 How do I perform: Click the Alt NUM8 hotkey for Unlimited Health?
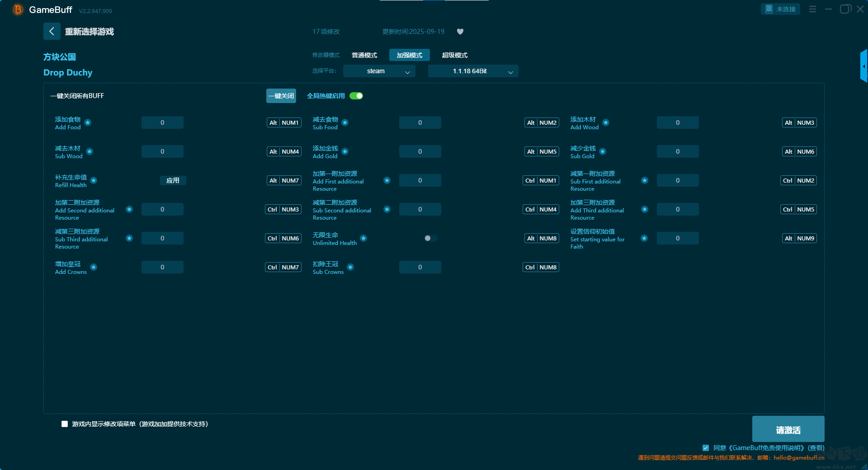coord(542,238)
